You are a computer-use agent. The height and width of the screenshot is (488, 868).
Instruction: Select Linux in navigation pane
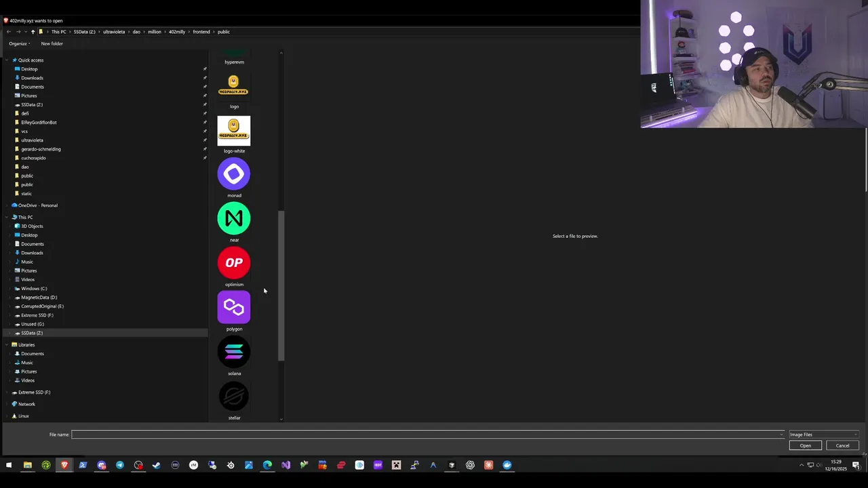tap(23, 416)
